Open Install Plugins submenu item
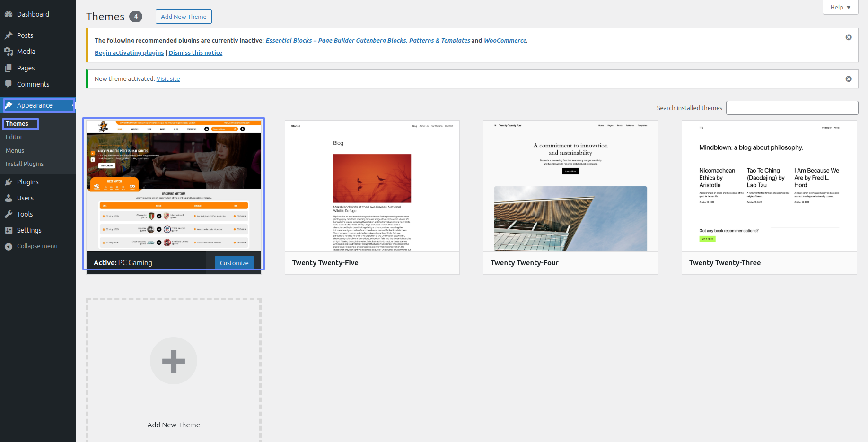Viewport: 868px width, 442px height. pyautogui.click(x=25, y=164)
